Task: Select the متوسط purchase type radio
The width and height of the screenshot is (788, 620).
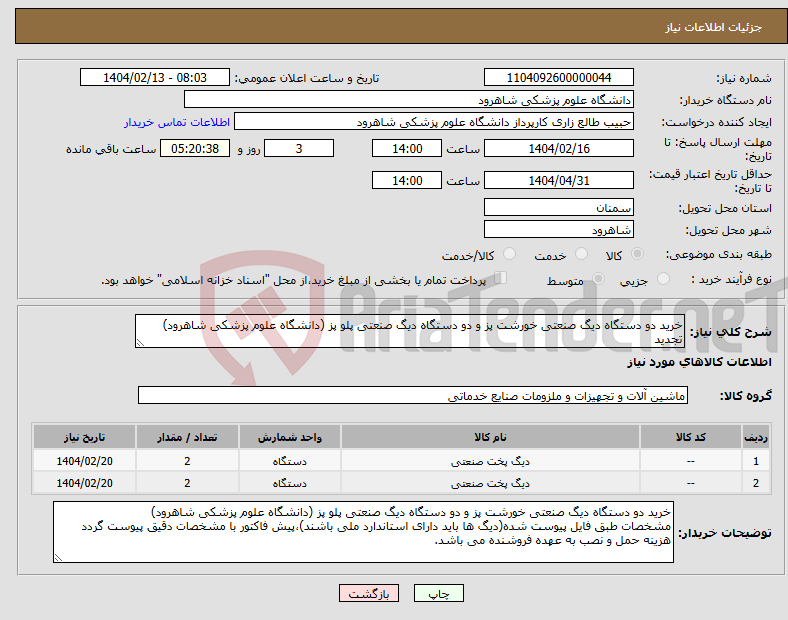Action: [598, 279]
